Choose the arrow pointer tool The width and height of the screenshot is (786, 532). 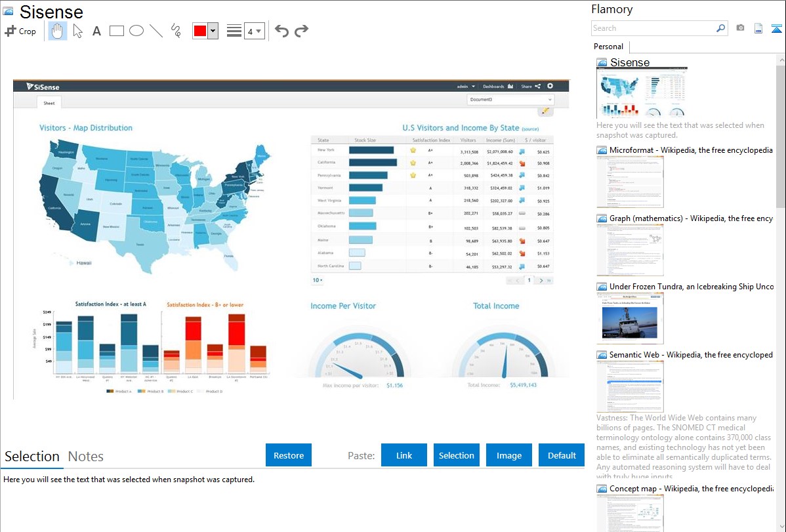[77, 31]
